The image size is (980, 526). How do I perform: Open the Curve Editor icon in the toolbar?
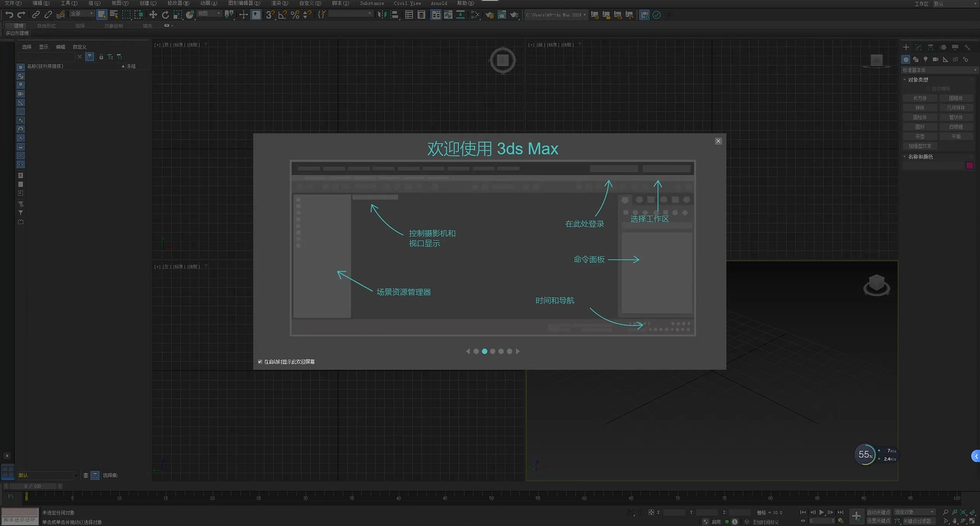tap(448, 15)
